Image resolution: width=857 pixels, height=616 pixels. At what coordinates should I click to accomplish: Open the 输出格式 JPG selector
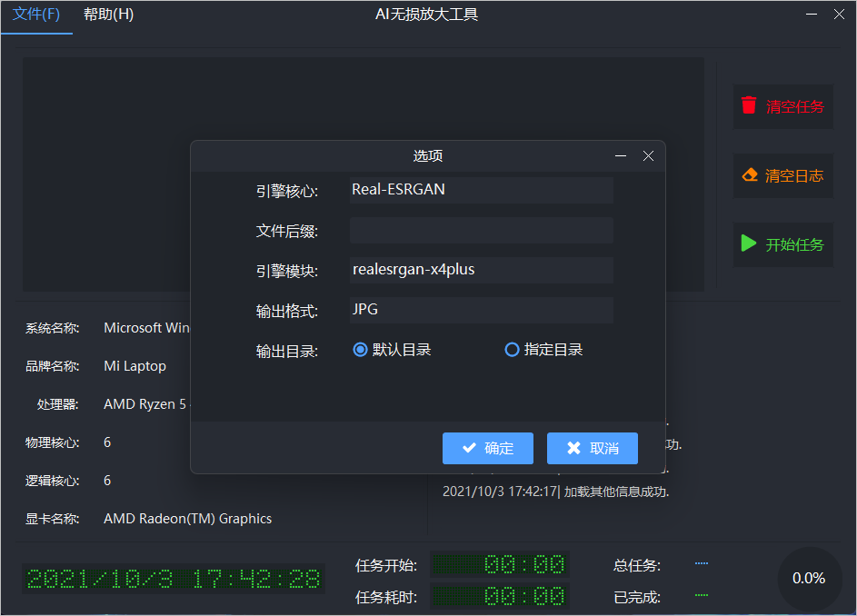(482, 310)
